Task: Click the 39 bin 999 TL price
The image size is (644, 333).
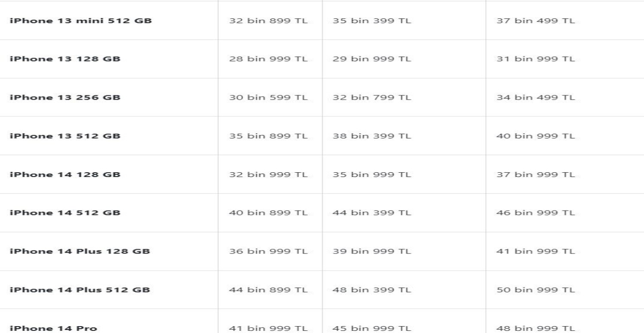Action: click(372, 251)
